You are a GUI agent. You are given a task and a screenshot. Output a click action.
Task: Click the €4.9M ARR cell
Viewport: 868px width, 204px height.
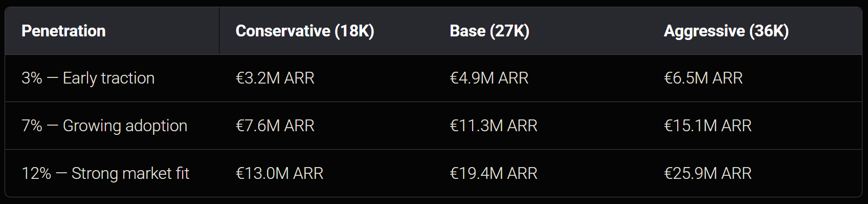[x=489, y=78]
